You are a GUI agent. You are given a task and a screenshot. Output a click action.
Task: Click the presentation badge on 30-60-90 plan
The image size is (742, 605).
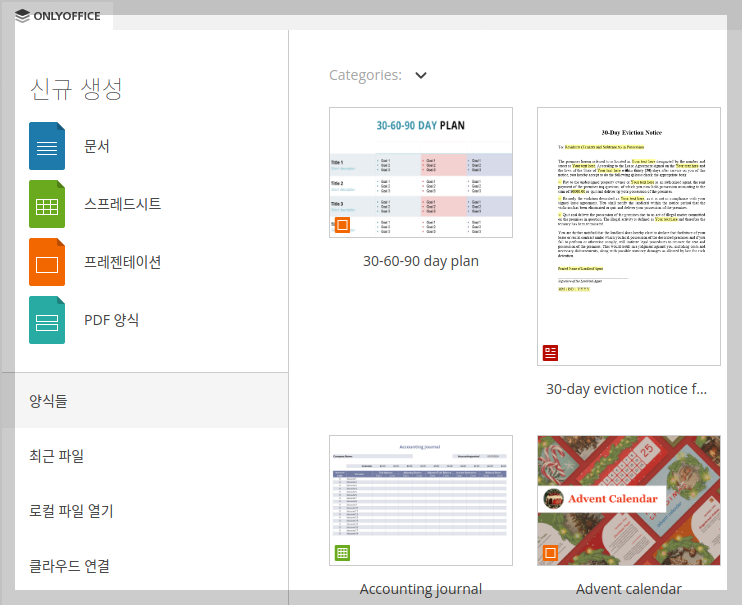[342, 225]
